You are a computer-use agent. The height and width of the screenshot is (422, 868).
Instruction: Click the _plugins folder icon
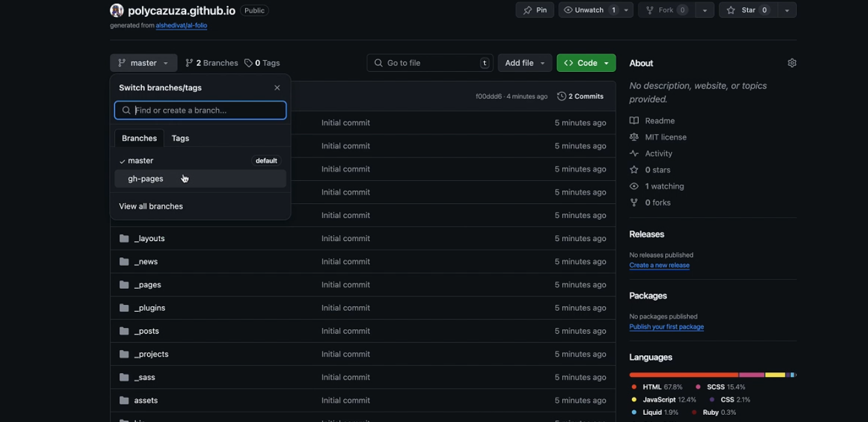[x=124, y=308]
